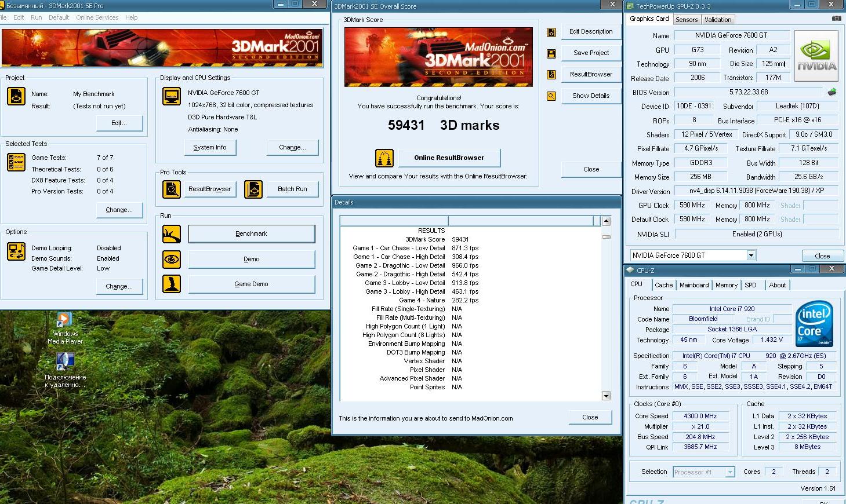Click scroll down arrow in Details list

pyautogui.click(x=606, y=396)
